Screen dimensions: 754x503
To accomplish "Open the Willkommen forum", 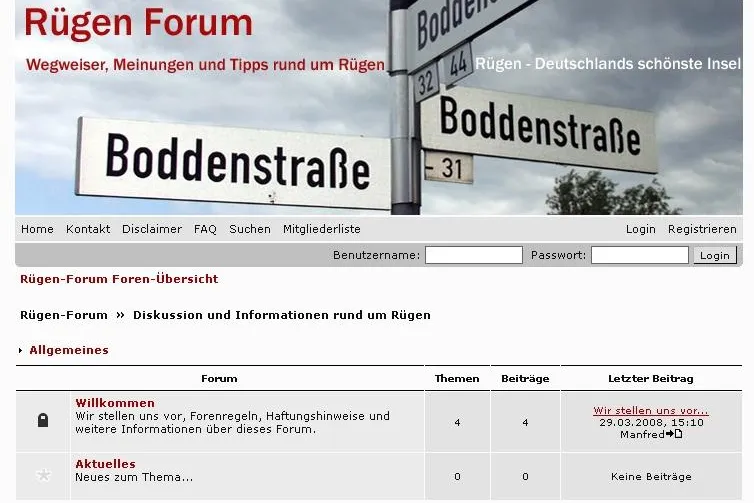I will click(115, 403).
